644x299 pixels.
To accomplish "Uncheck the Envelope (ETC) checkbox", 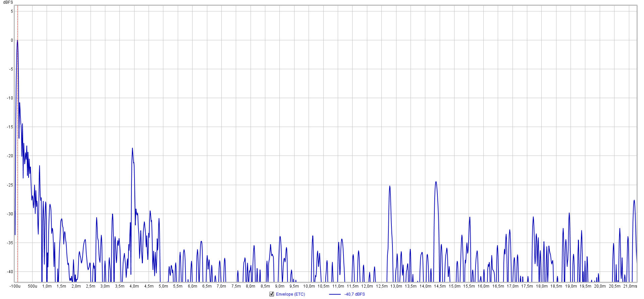I will 272,294.
